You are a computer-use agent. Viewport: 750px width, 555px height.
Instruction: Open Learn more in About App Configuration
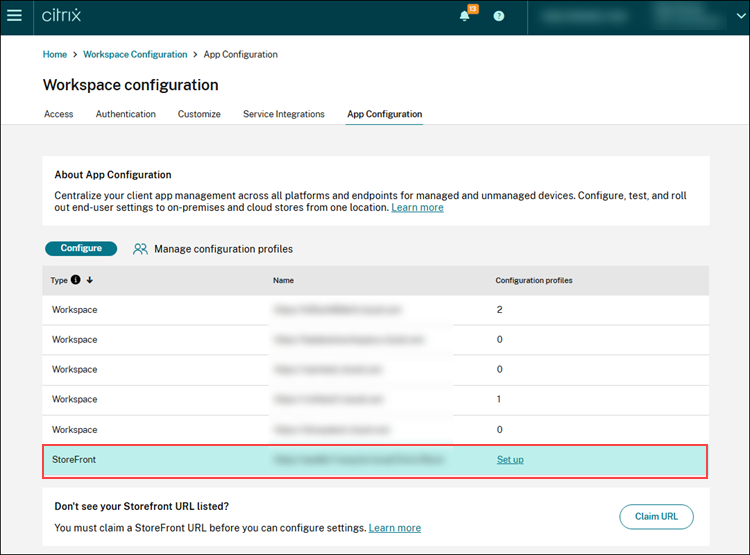(x=417, y=208)
